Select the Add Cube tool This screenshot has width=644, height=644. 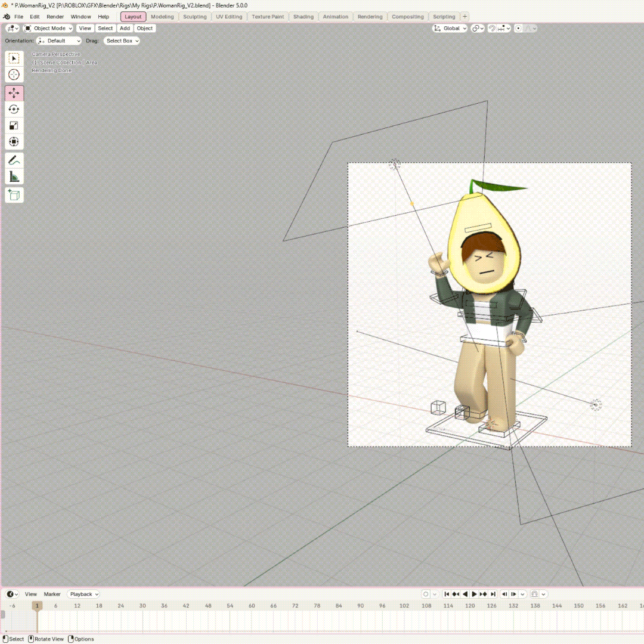pos(14,195)
